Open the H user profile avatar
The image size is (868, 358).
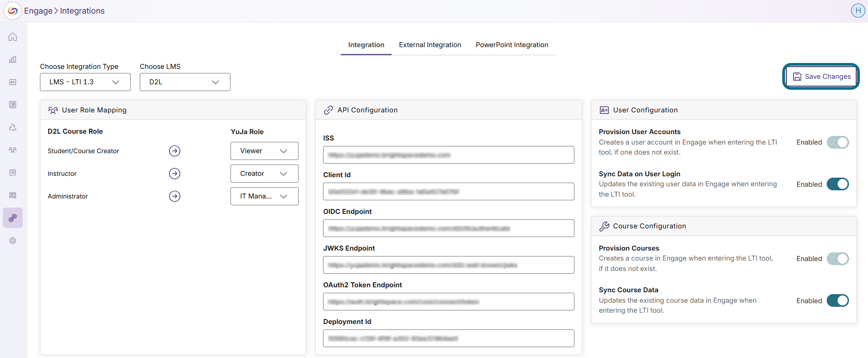pos(858,10)
